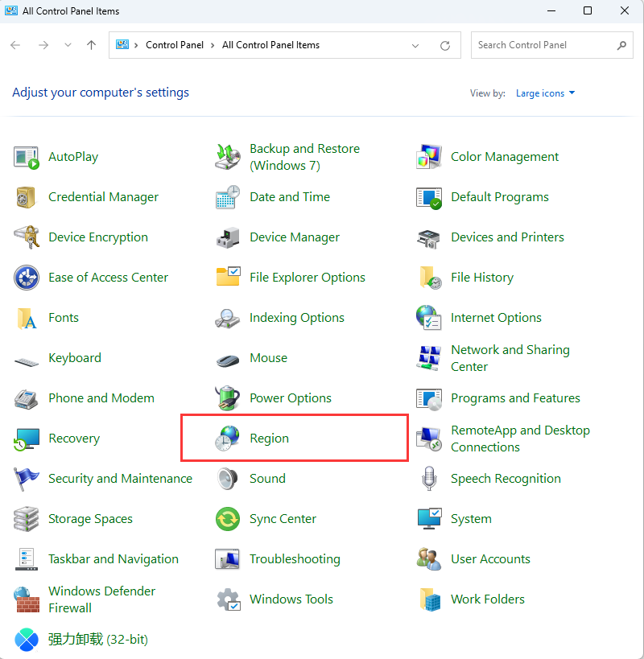Open the Windows Tools gear icon
644x659 pixels.
point(229,599)
